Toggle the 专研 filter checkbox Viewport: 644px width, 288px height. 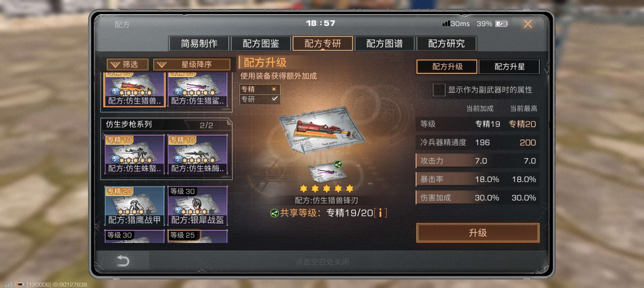click(x=274, y=99)
